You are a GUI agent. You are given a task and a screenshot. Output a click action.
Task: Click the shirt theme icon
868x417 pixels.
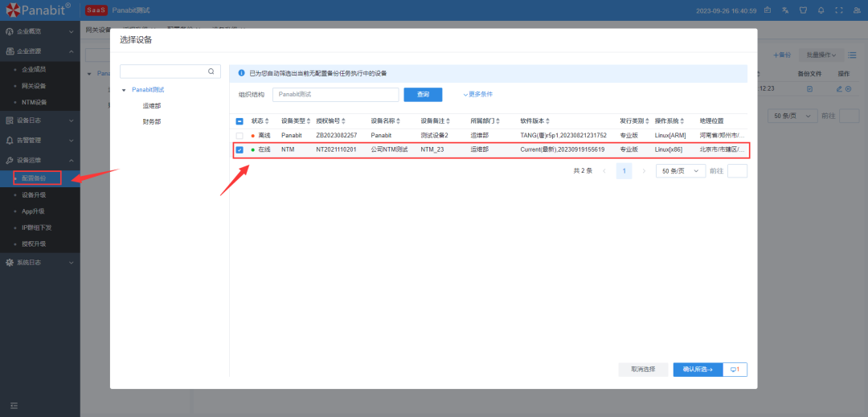pyautogui.click(x=803, y=10)
